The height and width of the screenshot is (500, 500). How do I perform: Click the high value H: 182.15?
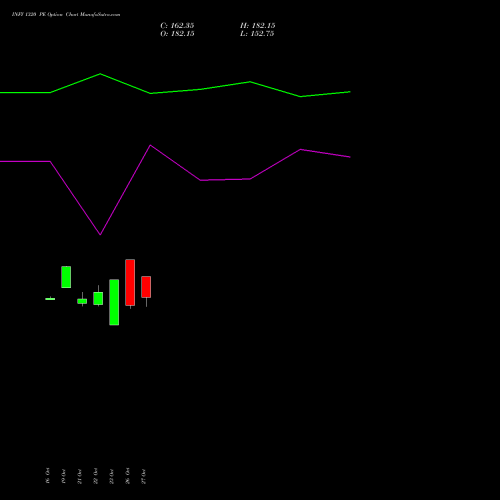258,26
